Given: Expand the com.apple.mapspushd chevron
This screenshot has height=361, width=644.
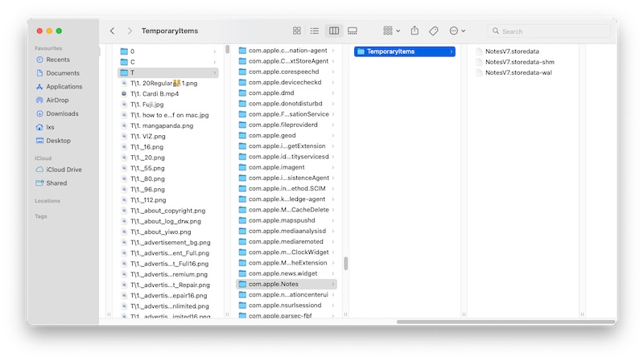Looking at the screenshot, I should (x=333, y=221).
